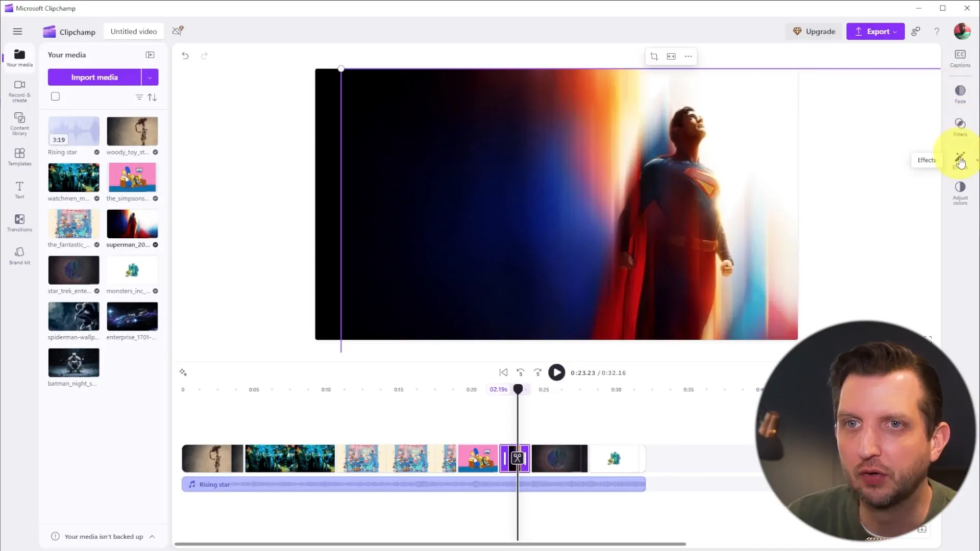The width and height of the screenshot is (980, 551).
Task: Open the Transitions panel
Action: point(19,223)
